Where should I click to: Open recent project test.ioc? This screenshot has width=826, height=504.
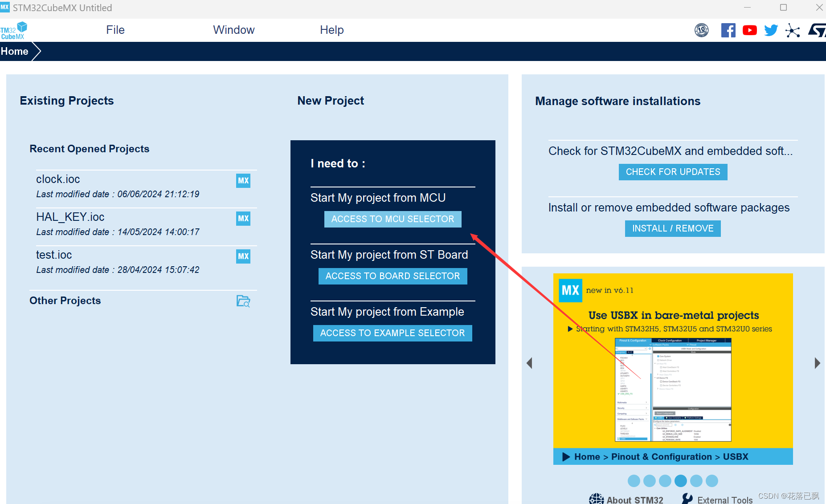(54, 255)
